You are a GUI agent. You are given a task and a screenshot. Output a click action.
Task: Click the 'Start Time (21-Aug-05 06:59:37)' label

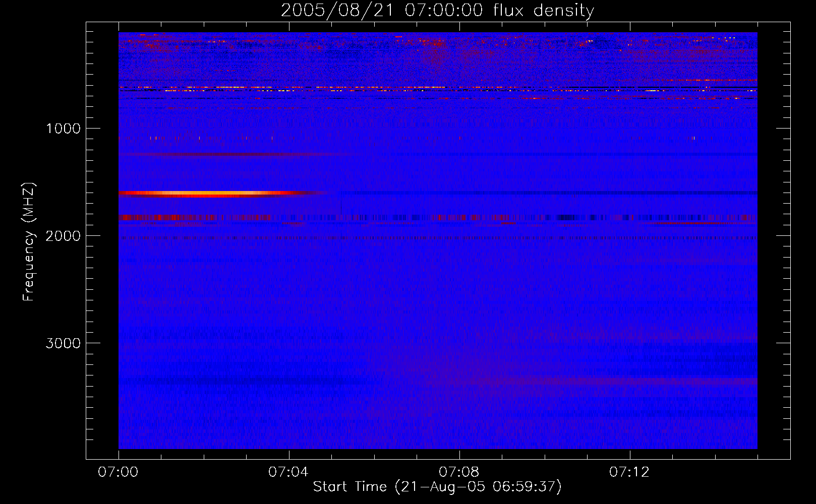pyautogui.click(x=437, y=487)
